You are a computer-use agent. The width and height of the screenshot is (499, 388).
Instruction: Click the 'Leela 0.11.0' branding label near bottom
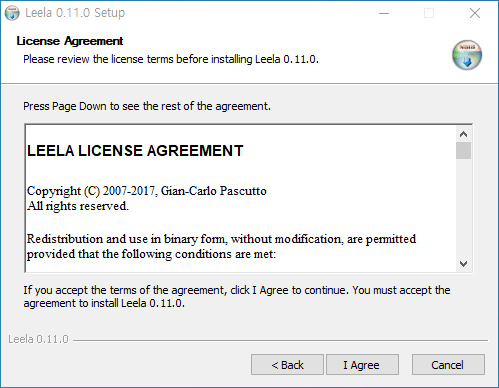pyautogui.click(x=38, y=339)
